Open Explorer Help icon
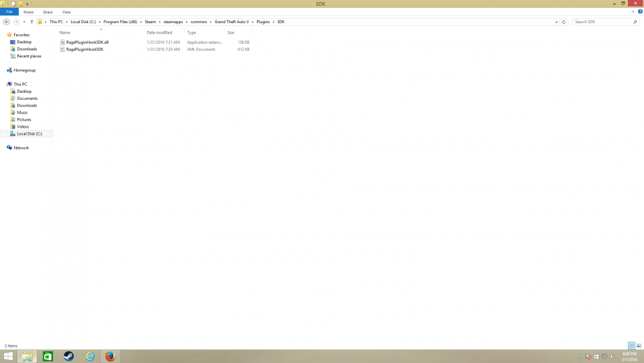Viewport: 644px width, 363px height. pos(640,12)
